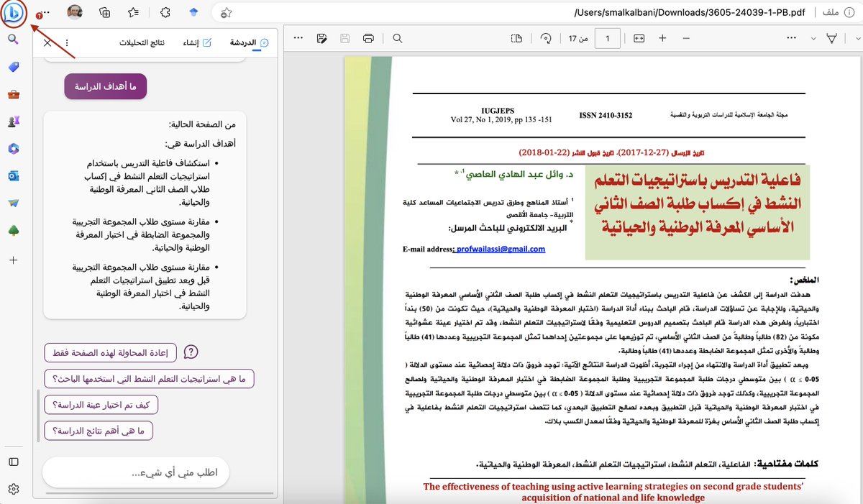863x504 pixels.
Task: Click the PDF save-with-edits icon
Action: [x=322, y=38]
